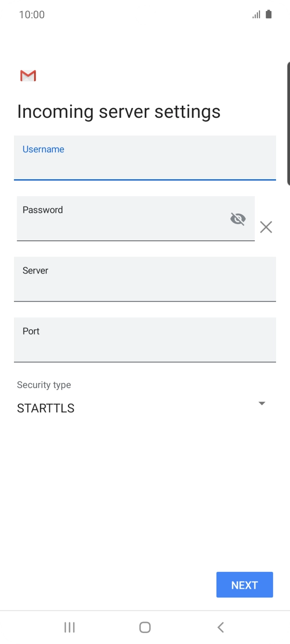Screen dimensions: 290x644
Task: Tap the status bar clock showing 10:00
Action: coord(32,14)
